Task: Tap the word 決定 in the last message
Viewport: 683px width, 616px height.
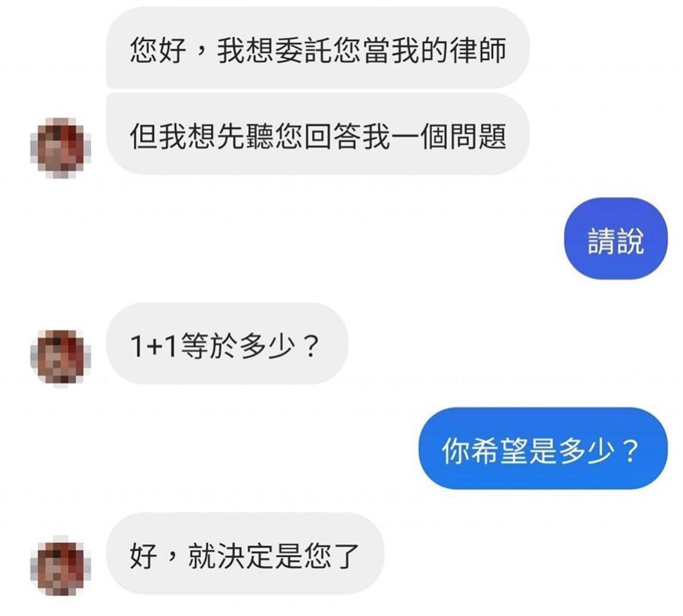Action: point(246,556)
